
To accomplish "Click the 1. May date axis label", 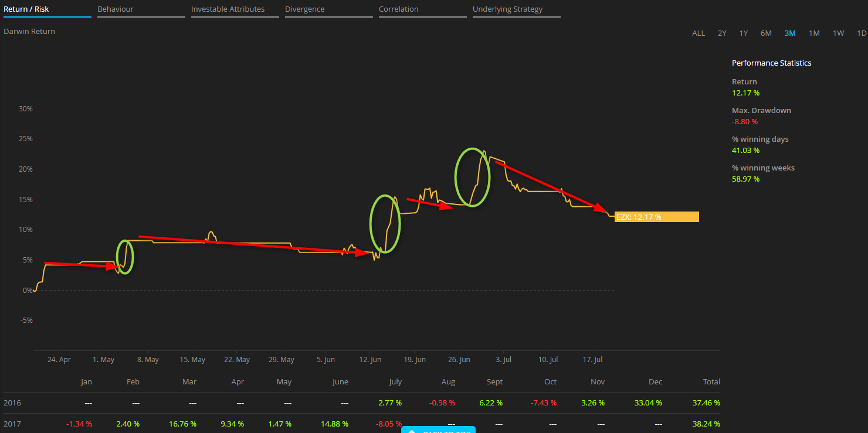I will click(x=104, y=360).
